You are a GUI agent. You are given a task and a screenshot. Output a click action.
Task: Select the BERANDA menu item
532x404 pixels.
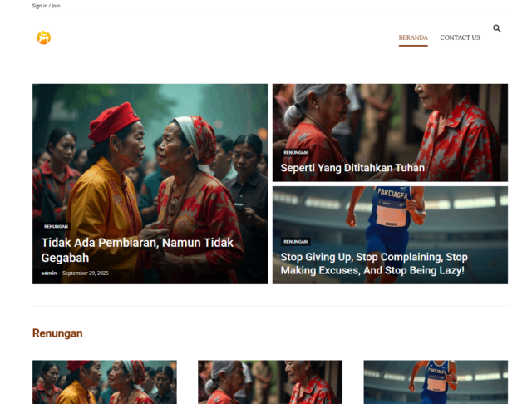click(413, 37)
